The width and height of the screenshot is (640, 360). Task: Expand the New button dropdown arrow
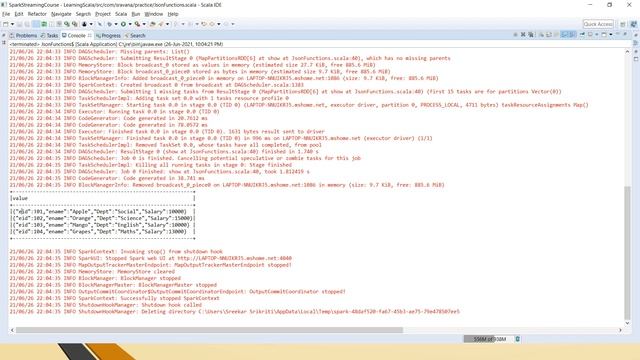[x=12, y=24]
